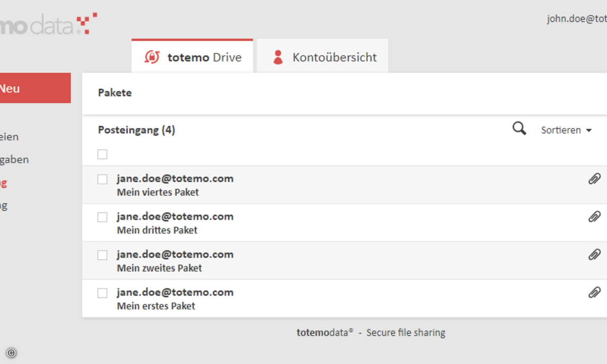Open the Sortieren dropdown
The image size is (607, 364).
point(566,130)
